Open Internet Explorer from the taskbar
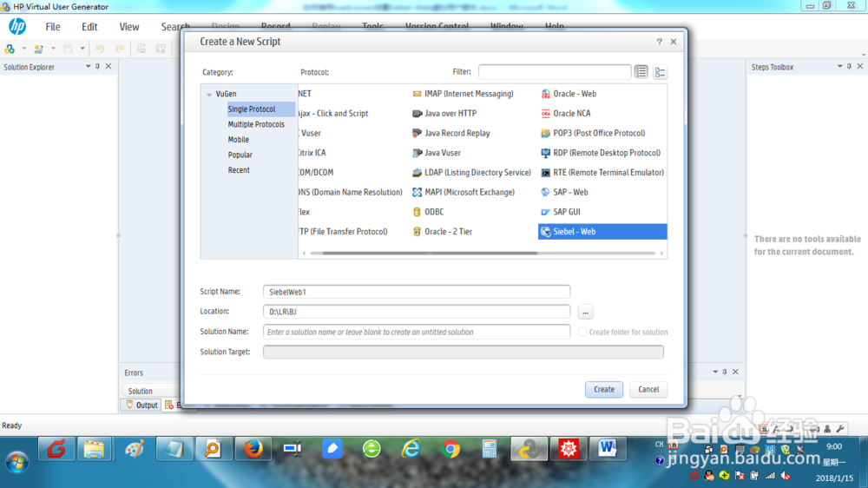The height and width of the screenshot is (488, 868). click(411, 449)
